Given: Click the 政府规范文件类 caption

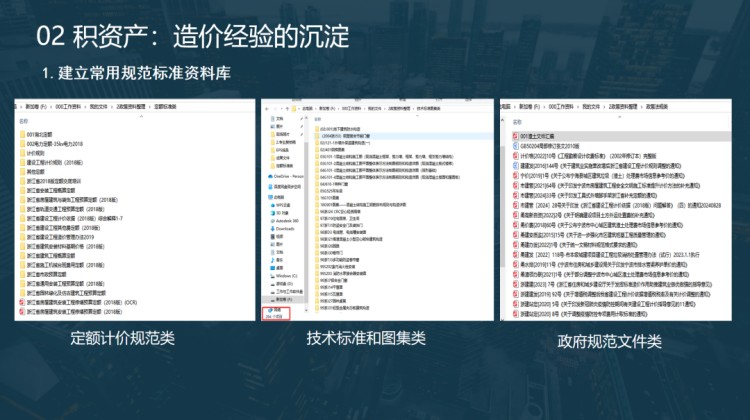Looking at the screenshot, I should [x=610, y=341].
